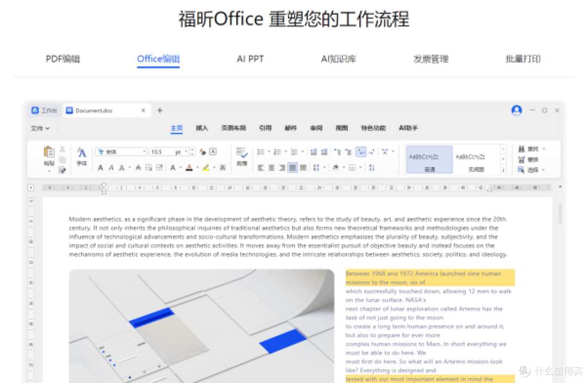Select the AI PPT feature tab
The width and height of the screenshot is (588, 383).
[x=250, y=59]
